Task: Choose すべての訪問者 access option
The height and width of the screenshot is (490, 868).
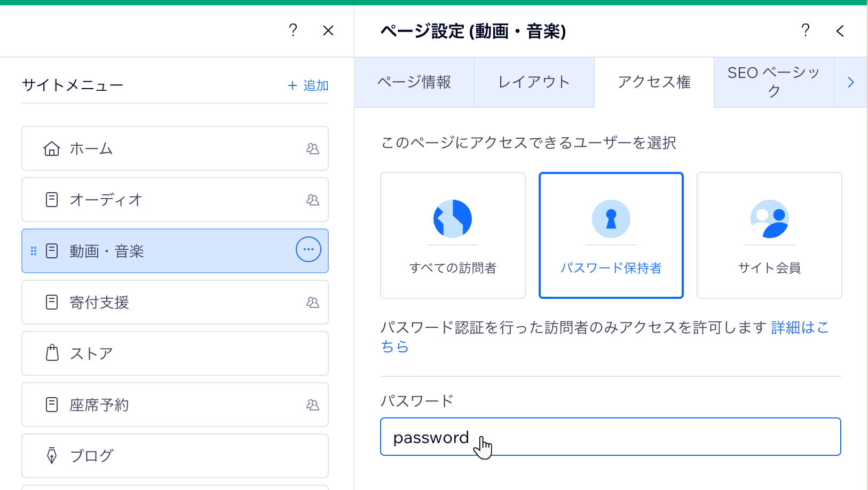Action: click(x=453, y=235)
